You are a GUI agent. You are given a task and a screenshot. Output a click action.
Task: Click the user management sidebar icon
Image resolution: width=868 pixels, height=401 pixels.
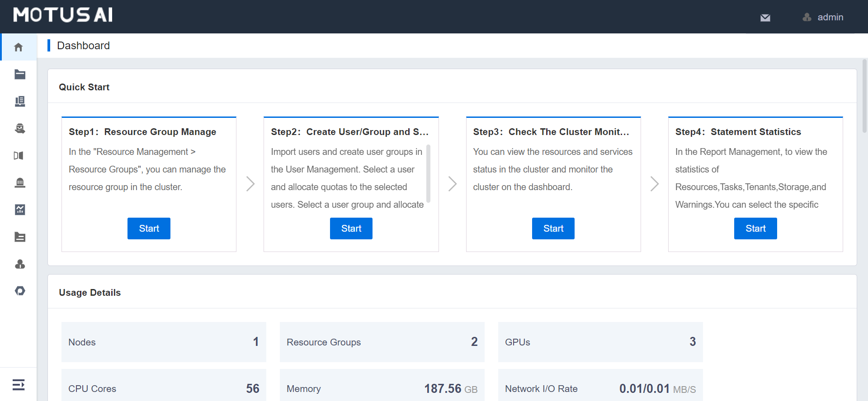(x=19, y=264)
